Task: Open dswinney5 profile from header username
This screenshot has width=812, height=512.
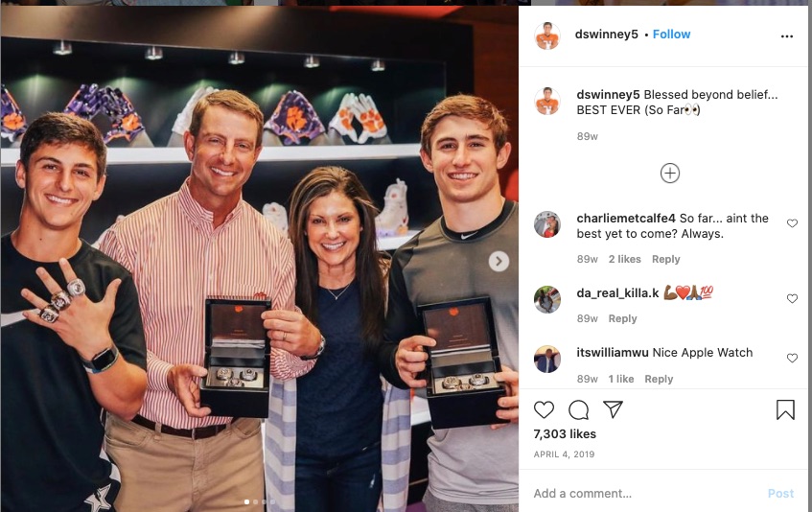Action: pos(606,35)
